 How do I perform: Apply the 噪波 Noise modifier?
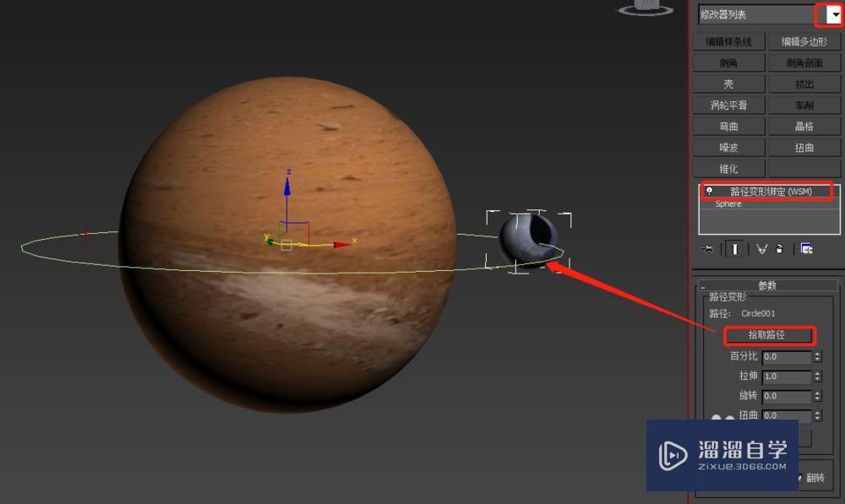728,147
